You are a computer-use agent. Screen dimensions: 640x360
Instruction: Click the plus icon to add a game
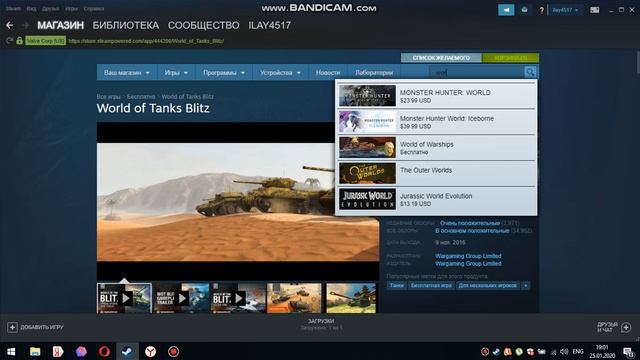tap(12, 327)
